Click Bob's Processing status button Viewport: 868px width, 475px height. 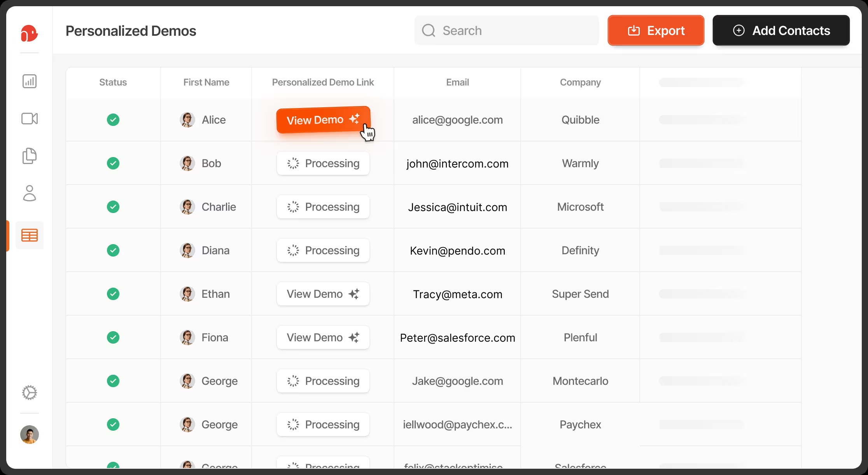click(x=323, y=163)
